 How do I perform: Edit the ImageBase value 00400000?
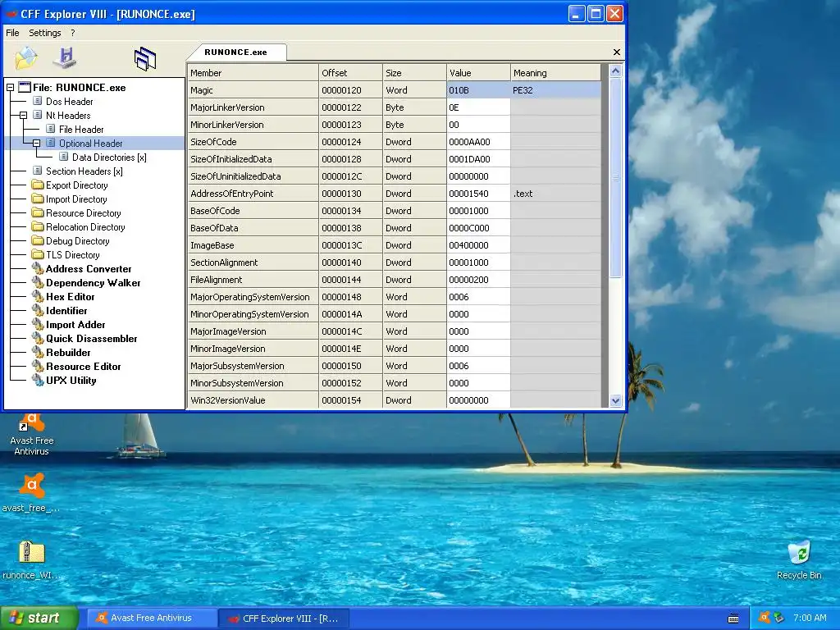[x=478, y=244]
